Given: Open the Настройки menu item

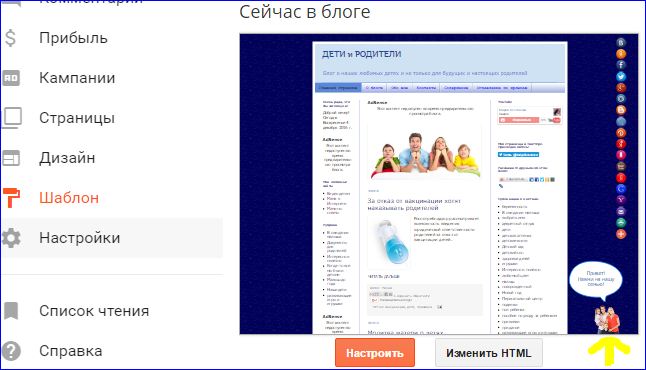Looking at the screenshot, I should tap(80, 238).
